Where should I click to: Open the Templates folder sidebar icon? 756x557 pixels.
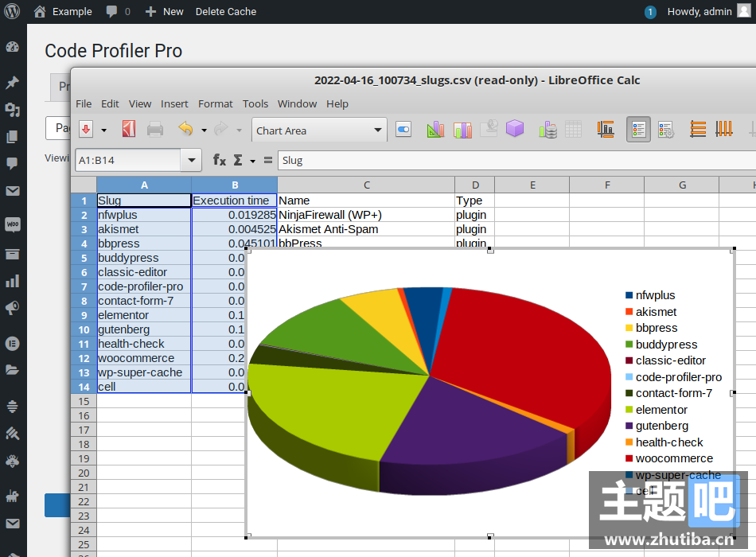point(13,370)
